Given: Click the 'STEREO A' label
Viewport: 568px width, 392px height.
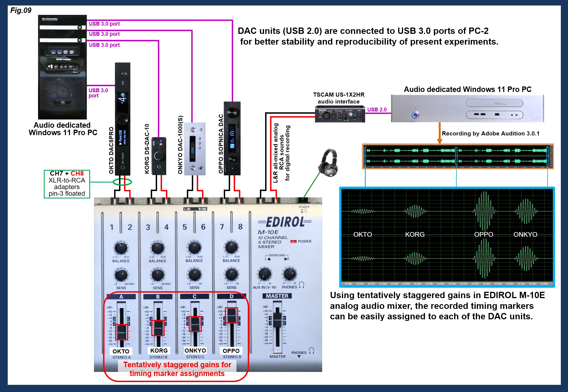Looking at the screenshot, I should (122, 357).
